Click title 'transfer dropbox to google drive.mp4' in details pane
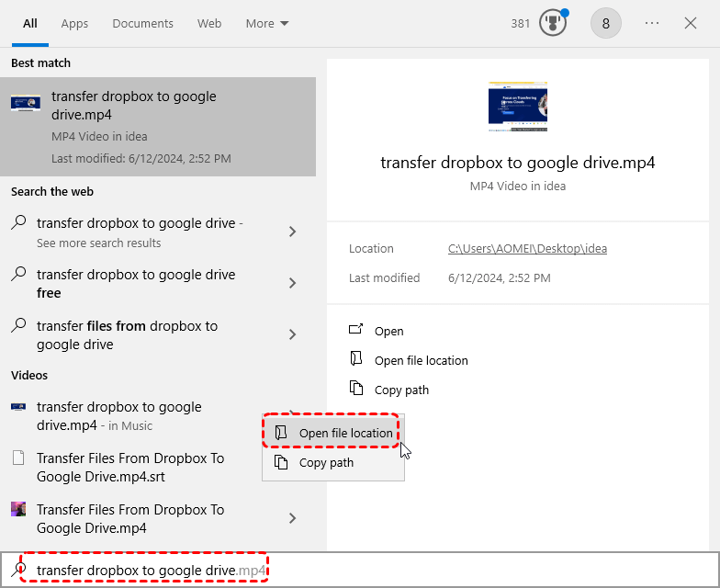 pyautogui.click(x=518, y=163)
